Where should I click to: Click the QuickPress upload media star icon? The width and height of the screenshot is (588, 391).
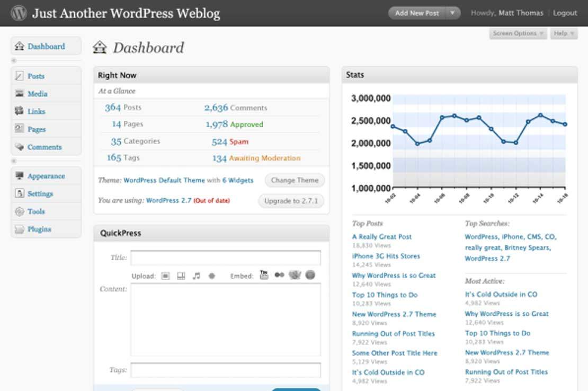211,276
